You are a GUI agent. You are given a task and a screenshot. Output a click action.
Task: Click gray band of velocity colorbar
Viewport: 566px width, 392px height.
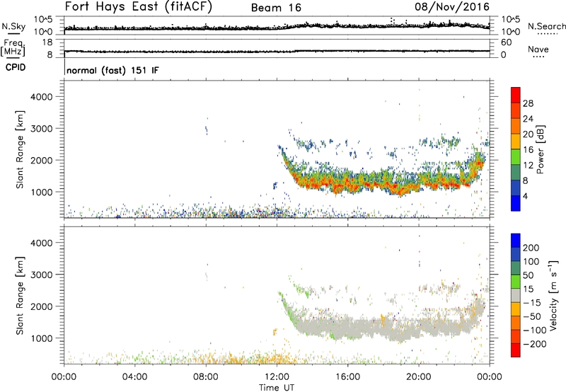(x=516, y=296)
